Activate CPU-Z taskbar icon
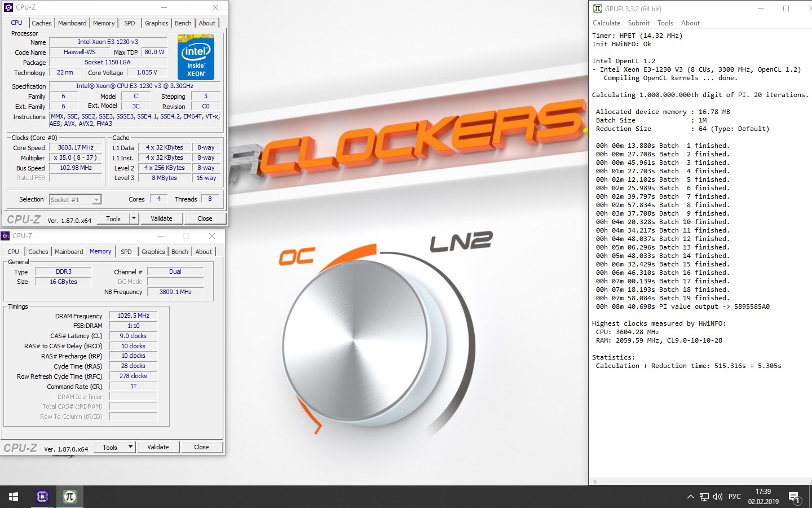The height and width of the screenshot is (508, 812). 42,497
